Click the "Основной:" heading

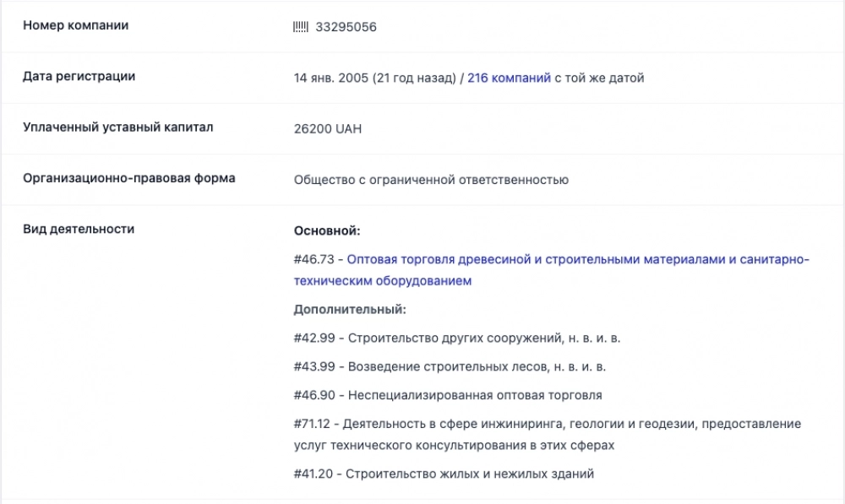click(x=327, y=230)
